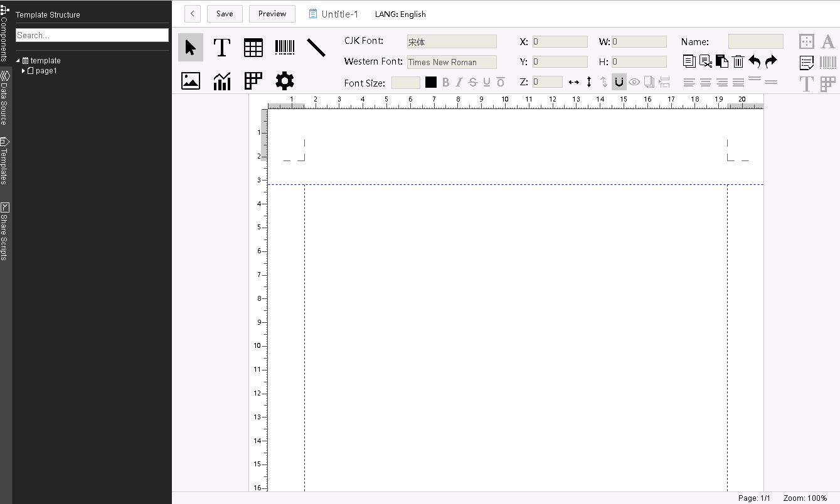840x504 pixels.
Task: Open the Share Scripts side tab
Action: coord(5,231)
